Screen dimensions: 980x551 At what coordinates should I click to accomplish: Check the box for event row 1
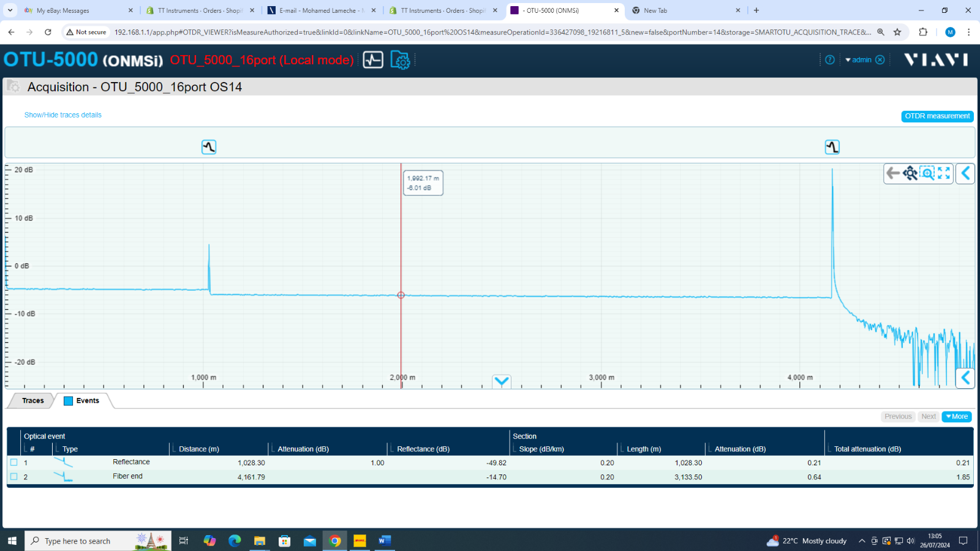pyautogui.click(x=14, y=463)
